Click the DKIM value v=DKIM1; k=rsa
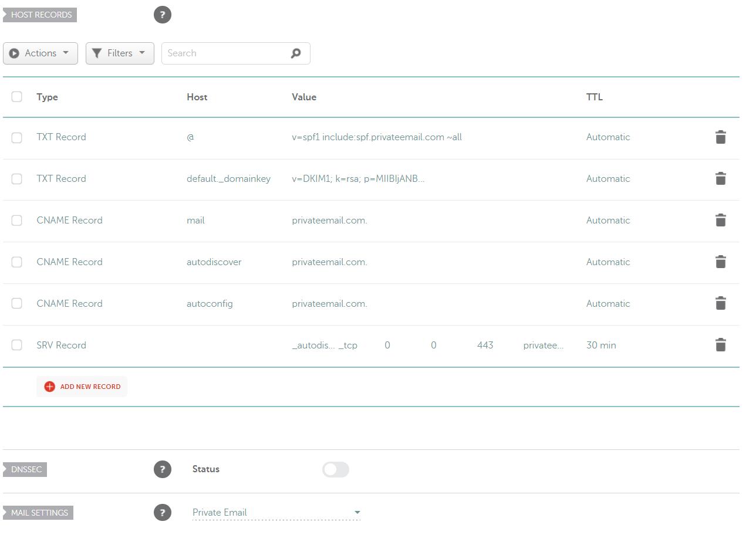This screenshot has height=535, width=756. (x=358, y=179)
